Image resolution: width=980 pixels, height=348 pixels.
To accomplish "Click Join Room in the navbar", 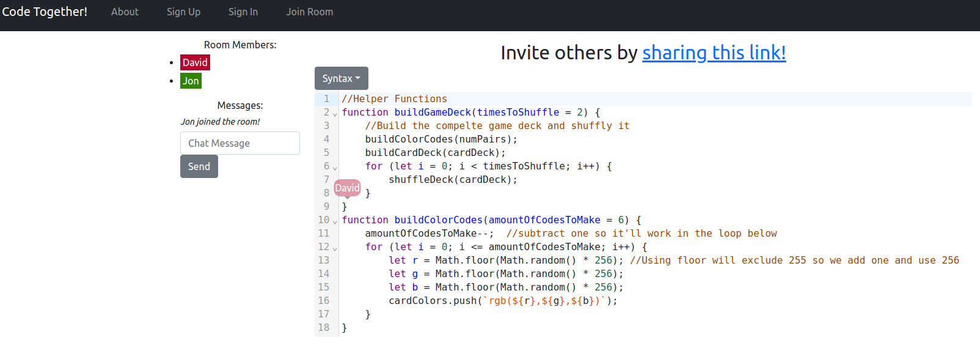I will 309,12.
